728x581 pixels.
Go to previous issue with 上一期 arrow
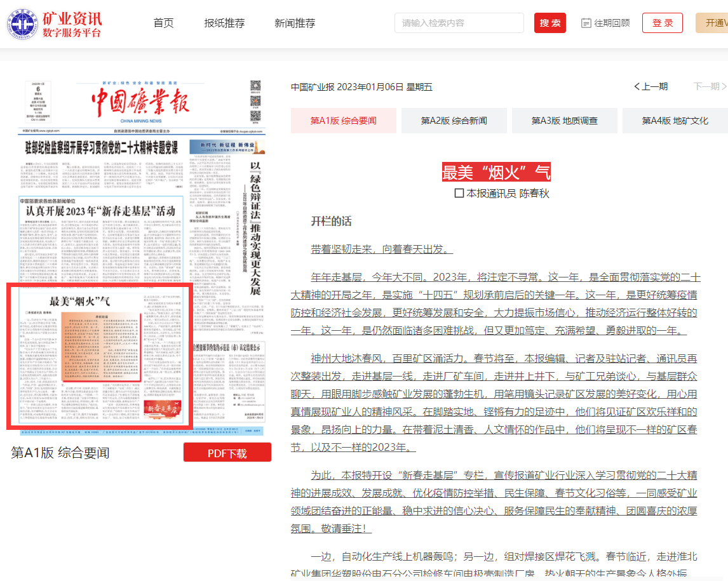point(650,86)
